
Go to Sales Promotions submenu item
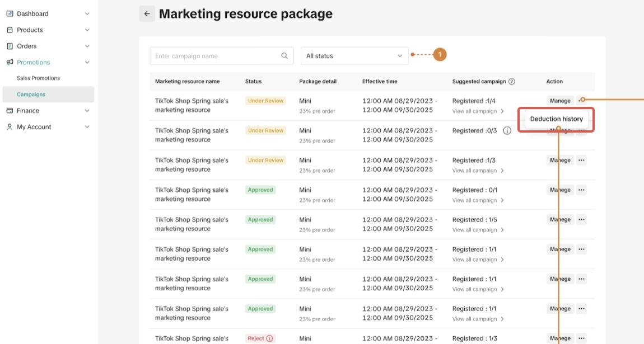pos(38,78)
